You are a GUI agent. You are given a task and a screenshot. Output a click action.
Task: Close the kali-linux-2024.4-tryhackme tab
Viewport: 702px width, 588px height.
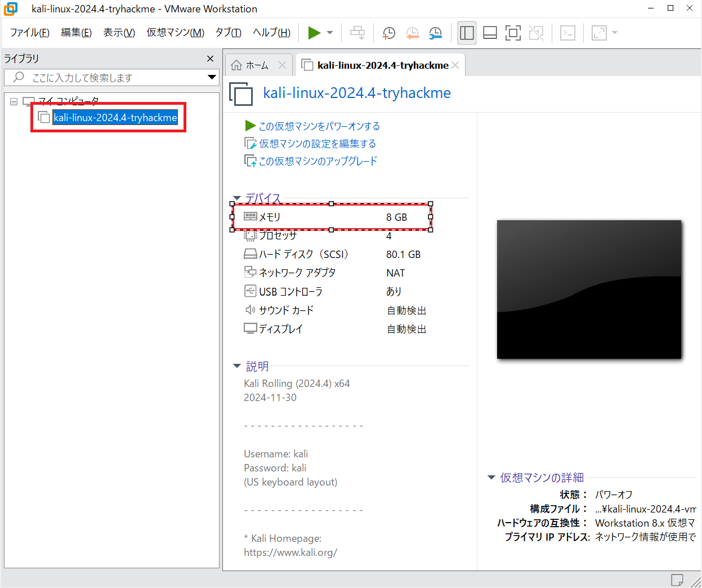[x=455, y=65]
